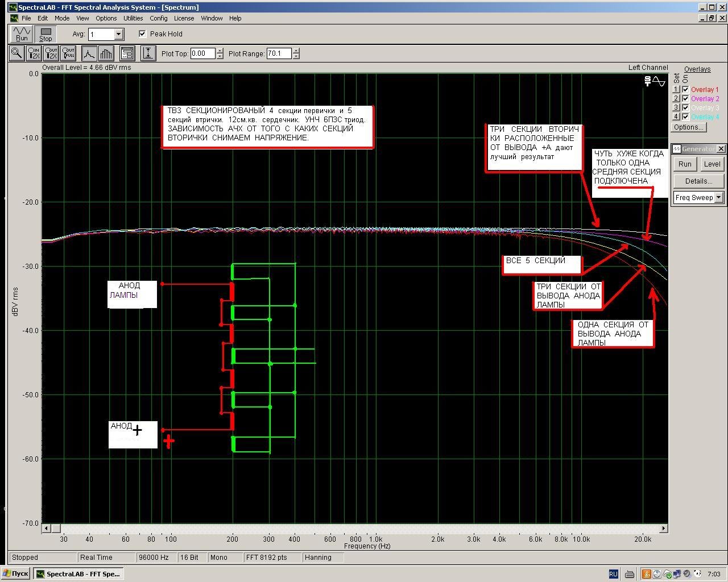Open the Config menu

pyautogui.click(x=159, y=18)
